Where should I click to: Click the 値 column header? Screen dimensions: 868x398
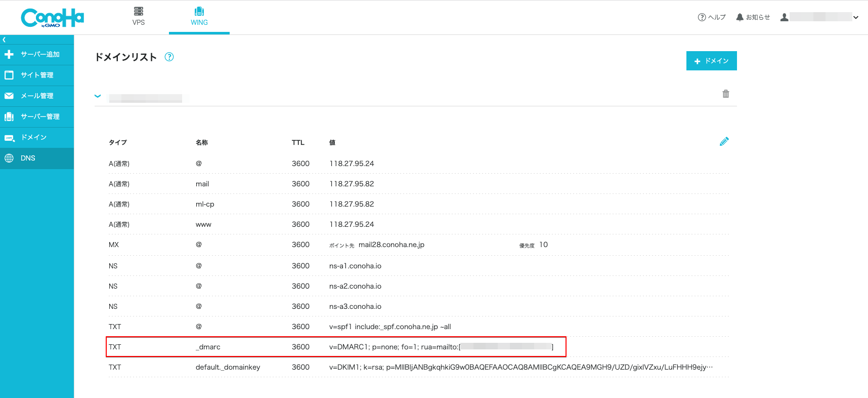tap(332, 142)
